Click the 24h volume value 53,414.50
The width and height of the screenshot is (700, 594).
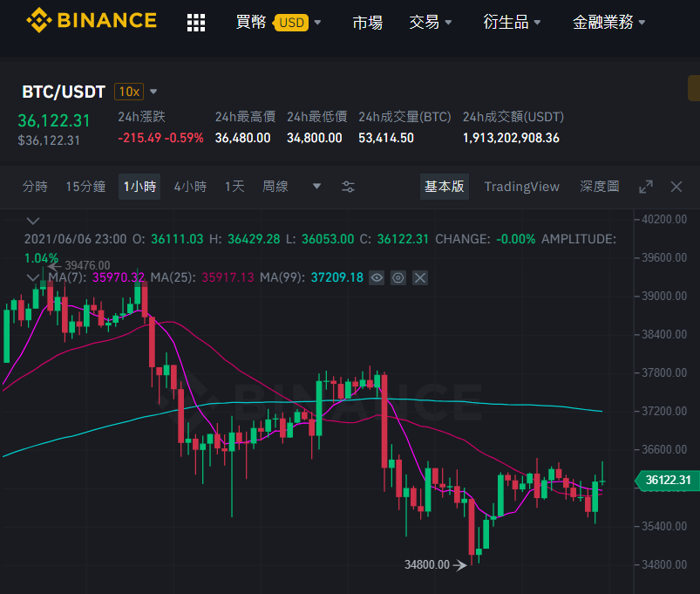point(386,138)
